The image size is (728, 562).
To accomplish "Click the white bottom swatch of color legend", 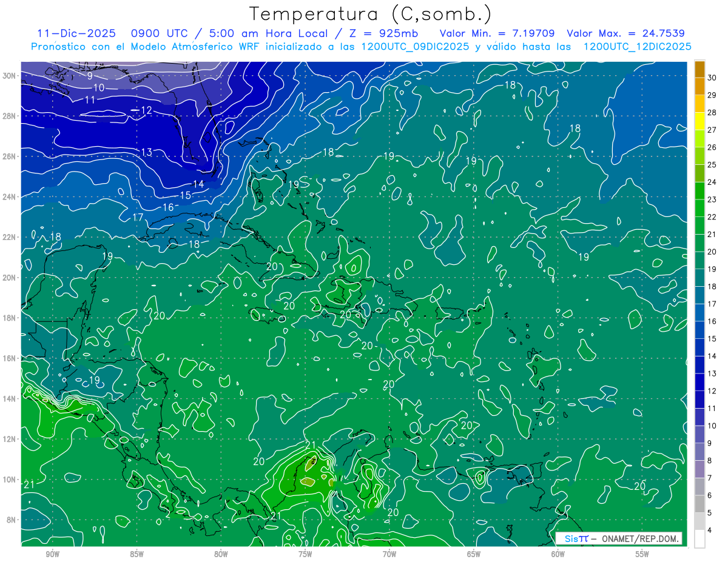I will 699,538.
